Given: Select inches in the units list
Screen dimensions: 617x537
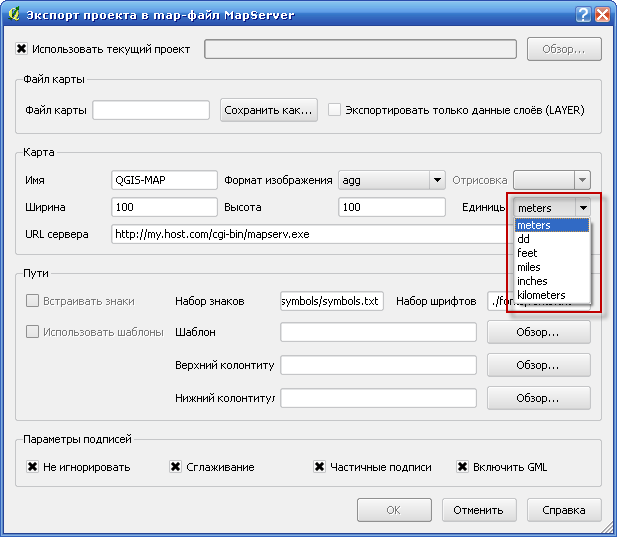Looking at the screenshot, I should [x=552, y=281].
